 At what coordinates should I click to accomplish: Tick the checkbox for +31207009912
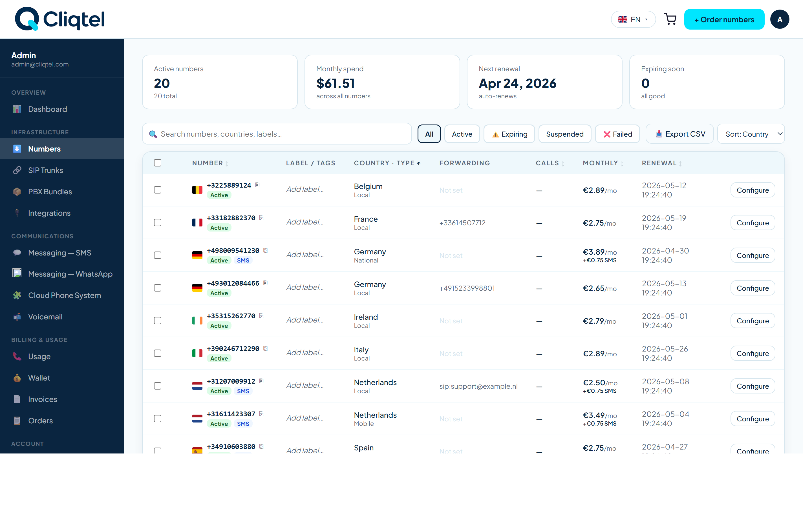click(x=158, y=386)
